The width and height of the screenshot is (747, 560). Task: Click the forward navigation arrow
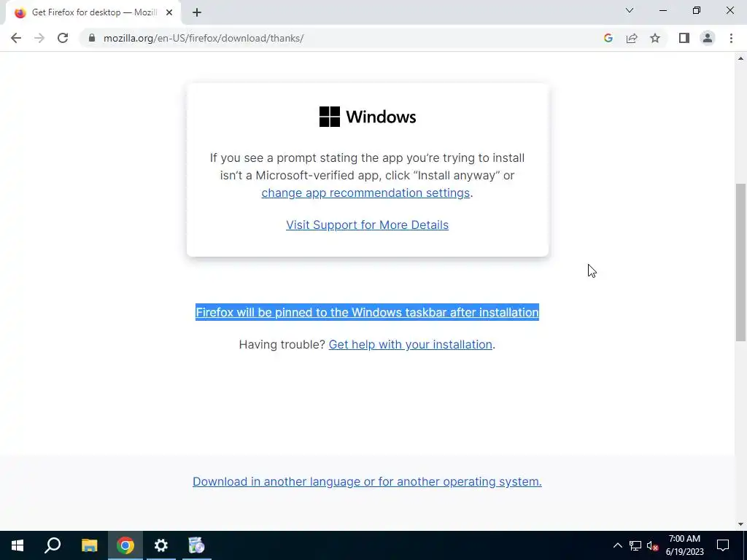(x=39, y=38)
